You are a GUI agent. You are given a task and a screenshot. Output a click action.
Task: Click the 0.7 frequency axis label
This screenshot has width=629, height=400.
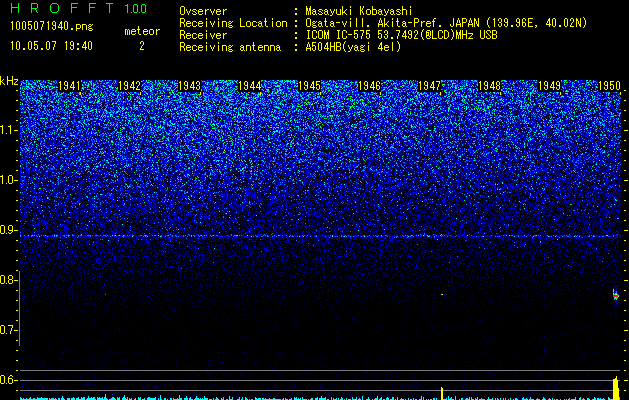9,330
